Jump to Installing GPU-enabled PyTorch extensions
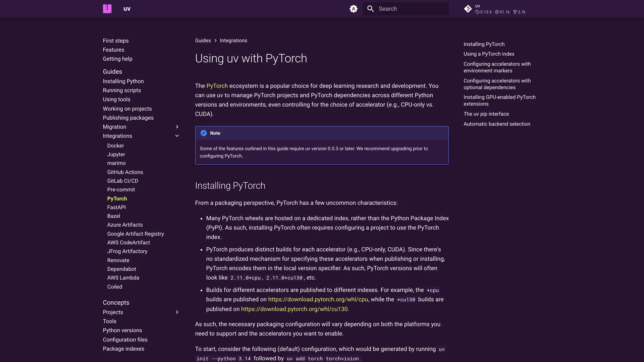644x362 pixels. [x=499, y=101]
